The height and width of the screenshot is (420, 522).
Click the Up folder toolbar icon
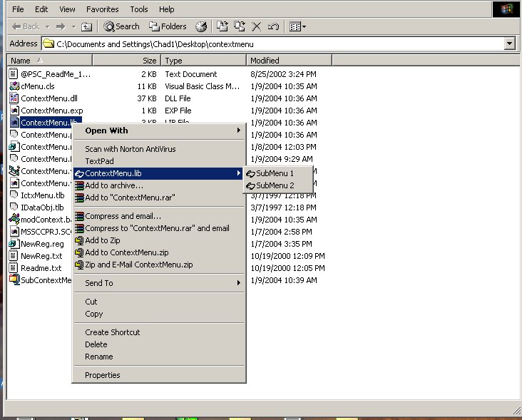[x=86, y=26]
